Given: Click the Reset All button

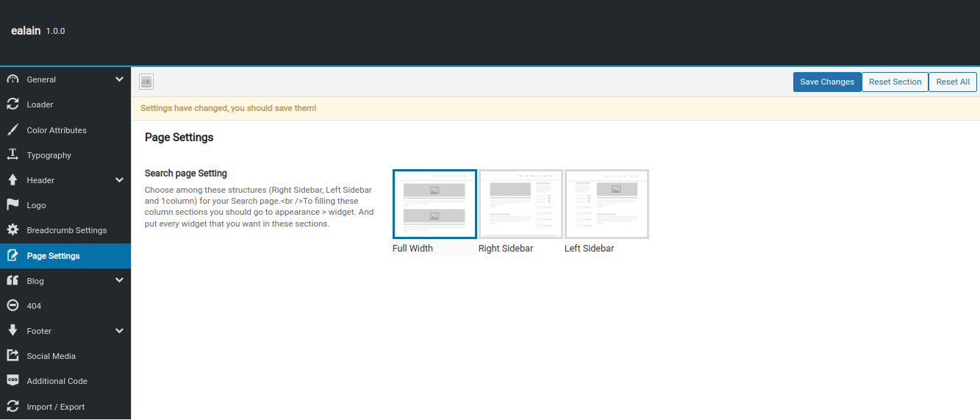Looking at the screenshot, I should 953,82.
